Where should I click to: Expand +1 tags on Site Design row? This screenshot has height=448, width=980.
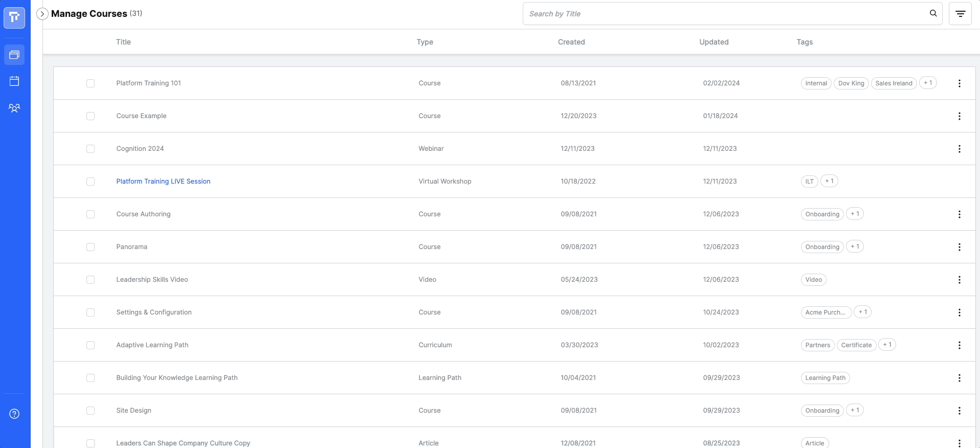(855, 410)
